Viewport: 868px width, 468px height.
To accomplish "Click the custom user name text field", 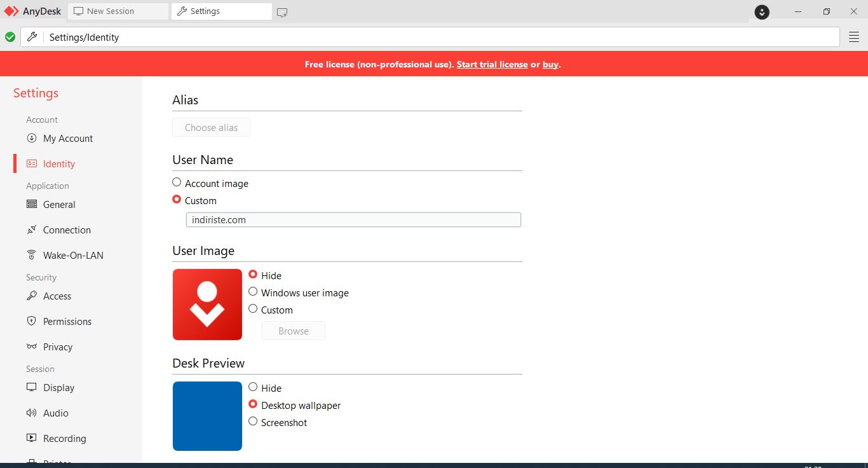I will [x=353, y=219].
